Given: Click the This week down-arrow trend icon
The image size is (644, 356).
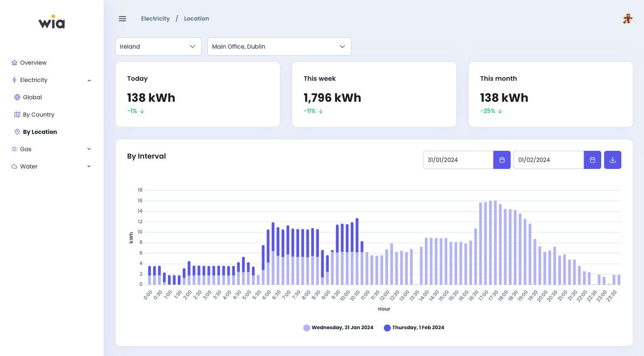Looking at the screenshot, I should [x=321, y=111].
